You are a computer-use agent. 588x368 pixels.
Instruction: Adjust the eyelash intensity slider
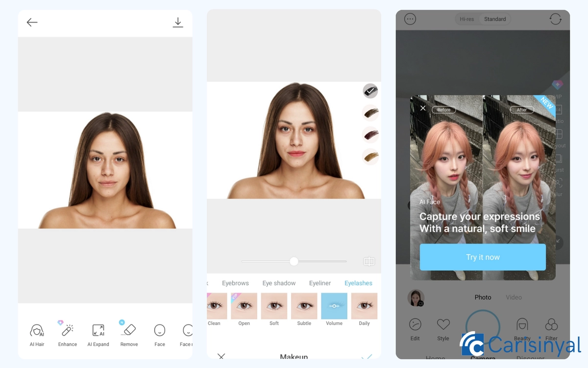tap(294, 262)
